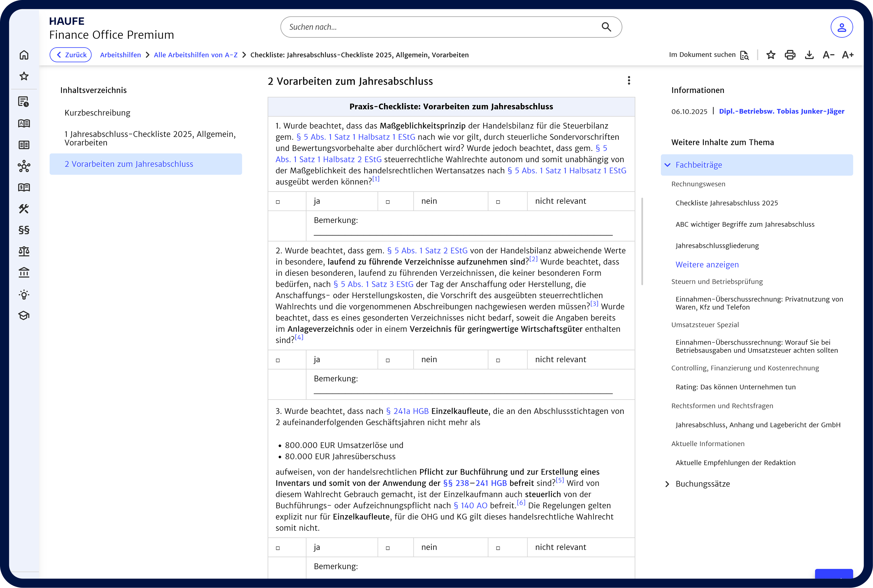The height and width of the screenshot is (588, 873).
Task: Check the 'ja' box for question 1
Action: (278, 202)
